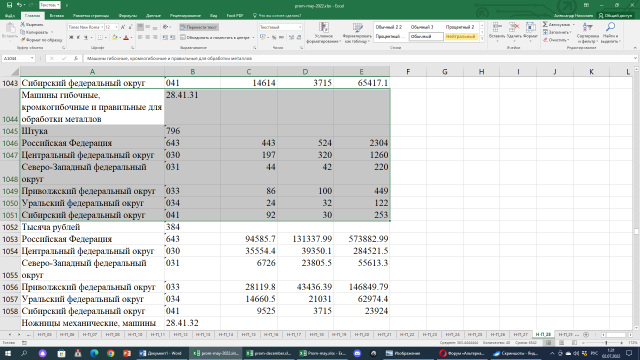Apply red font color to the text

[x=126, y=38]
